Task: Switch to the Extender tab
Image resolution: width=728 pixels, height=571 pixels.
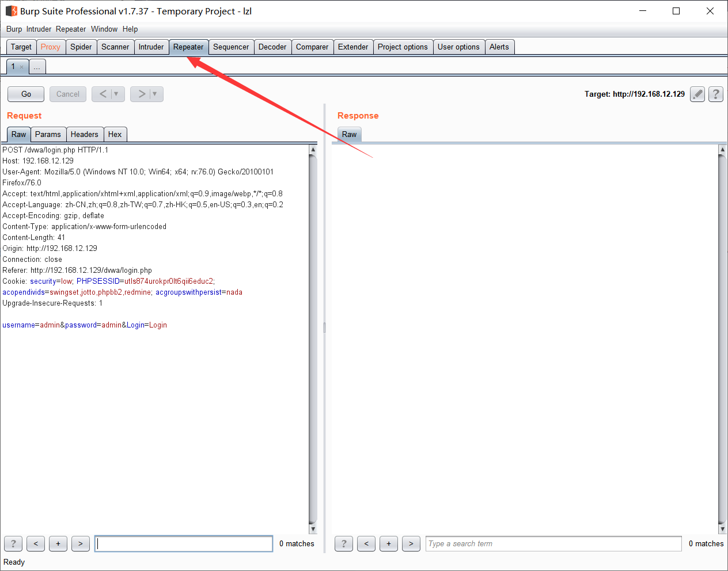Action: coord(353,47)
